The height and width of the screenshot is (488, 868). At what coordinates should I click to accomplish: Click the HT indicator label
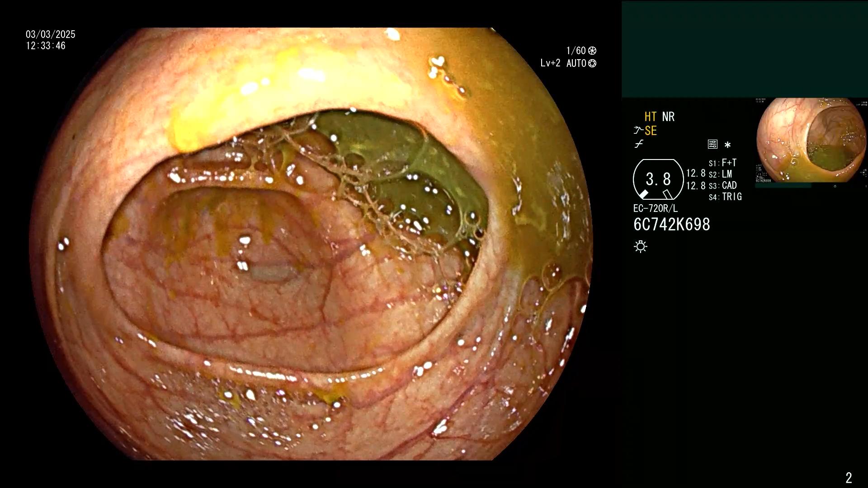[x=651, y=117]
